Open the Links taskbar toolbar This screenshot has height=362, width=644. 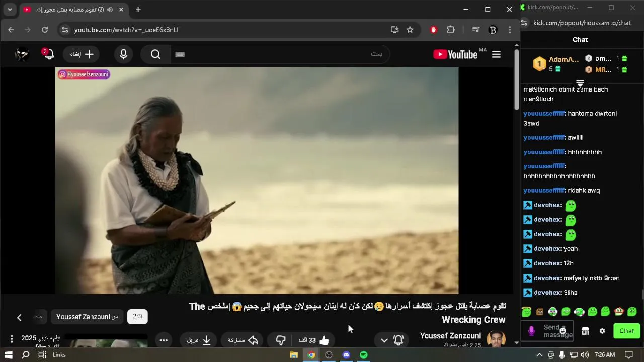click(59, 355)
